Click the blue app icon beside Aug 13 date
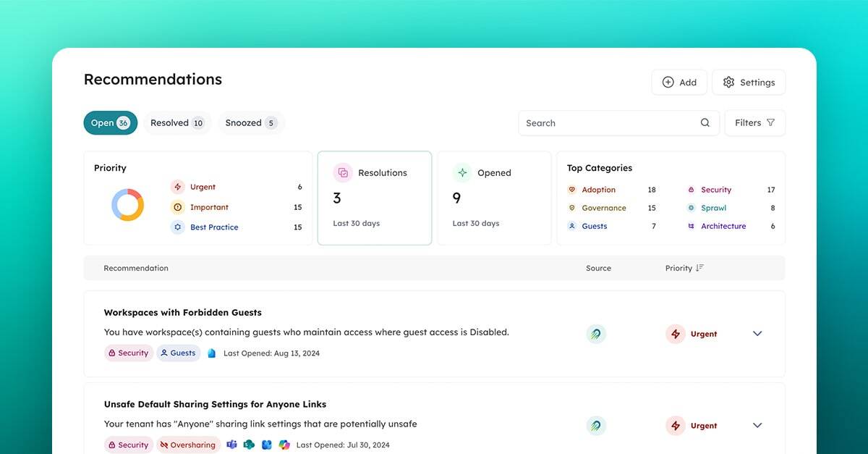The height and width of the screenshot is (454, 868). point(212,353)
